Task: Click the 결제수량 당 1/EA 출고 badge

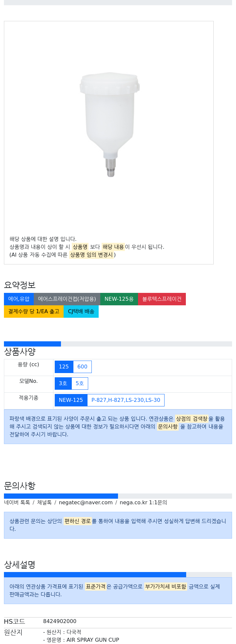Action: pyautogui.click(x=34, y=312)
